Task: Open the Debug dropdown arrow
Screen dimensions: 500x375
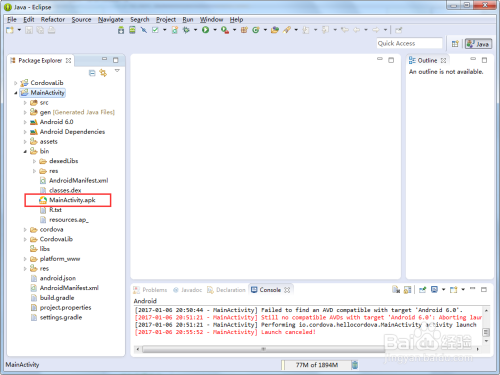Action: tap(196, 30)
